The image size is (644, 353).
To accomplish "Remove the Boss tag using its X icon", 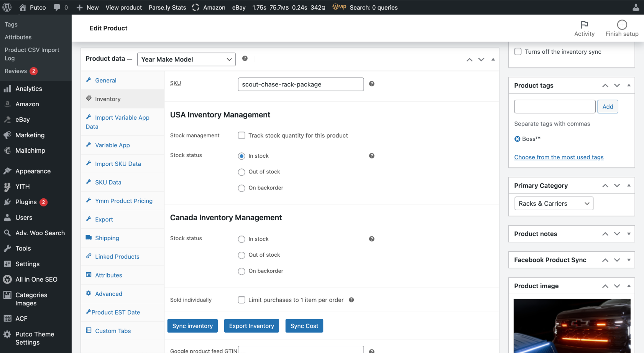I will (517, 139).
